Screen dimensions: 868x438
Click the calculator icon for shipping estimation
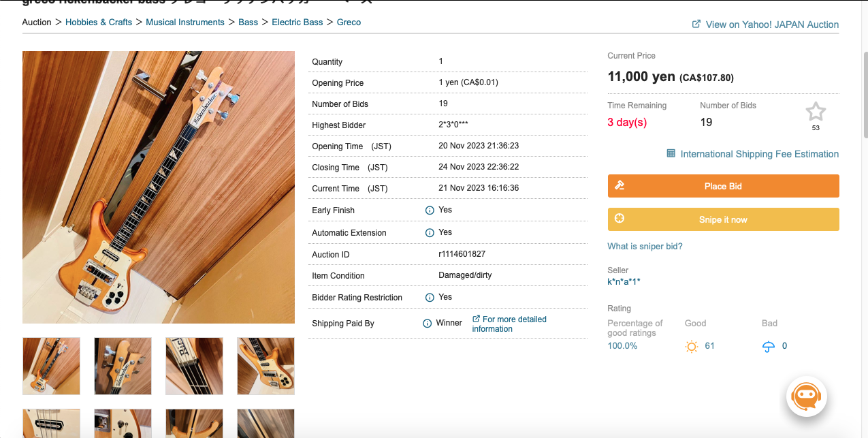point(671,153)
